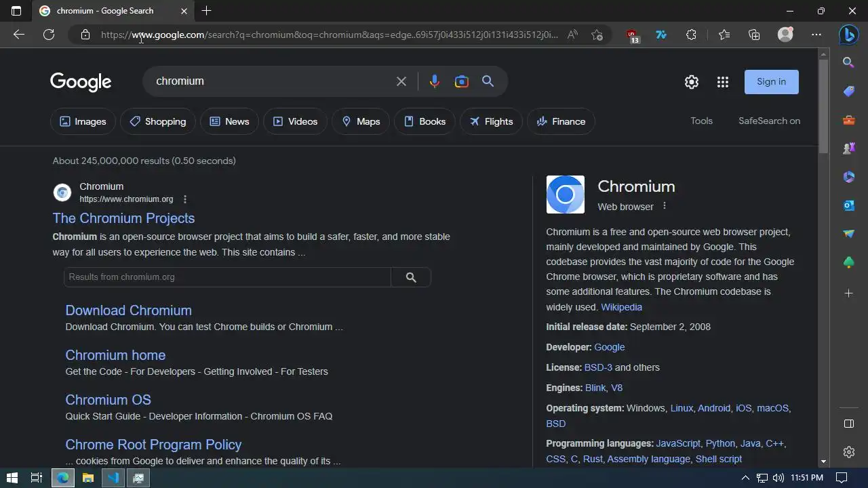Start search by voice microphone
The height and width of the screenshot is (488, 868).
click(435, 81)
